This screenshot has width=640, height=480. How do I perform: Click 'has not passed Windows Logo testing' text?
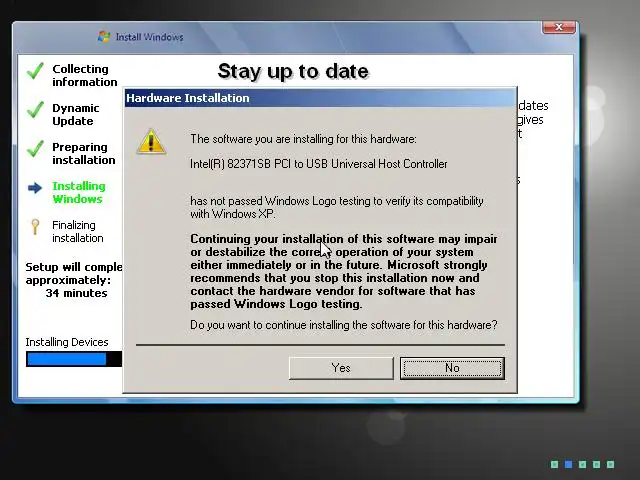point(337,207)
